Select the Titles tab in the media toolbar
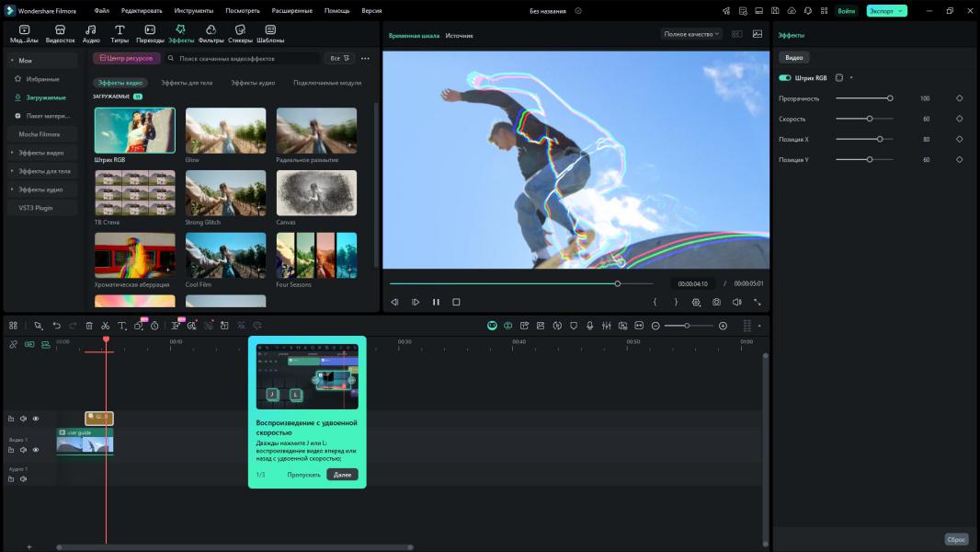 click(120, 34)
